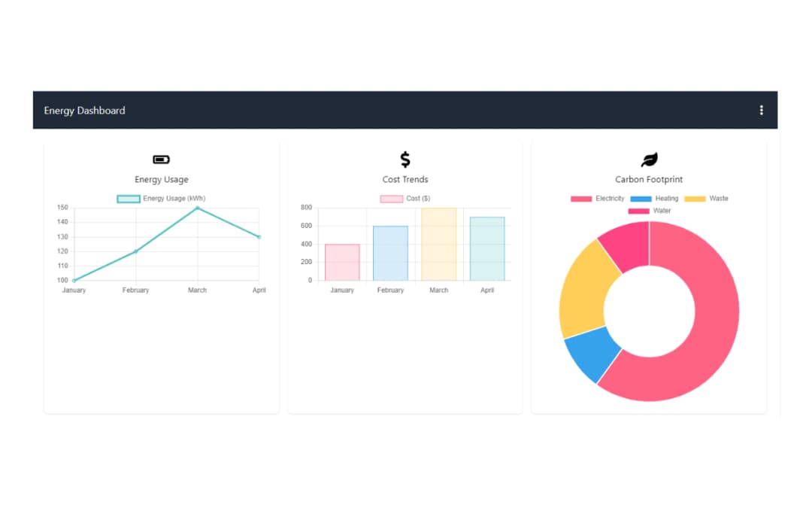This screenshot has height=508, width=812.
Task: Click the Energy Dashboard header text
Action: tap(83, 110)
